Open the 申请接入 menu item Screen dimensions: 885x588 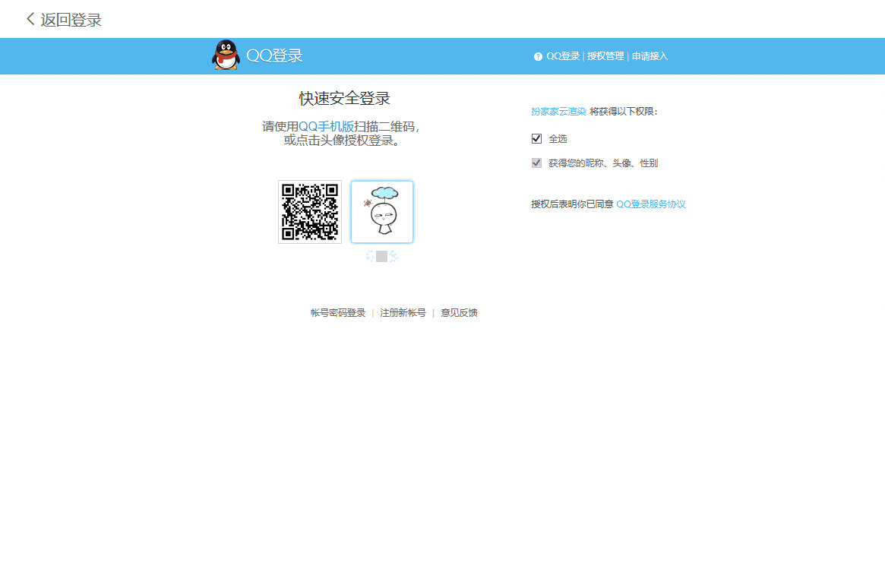point(648,55)
